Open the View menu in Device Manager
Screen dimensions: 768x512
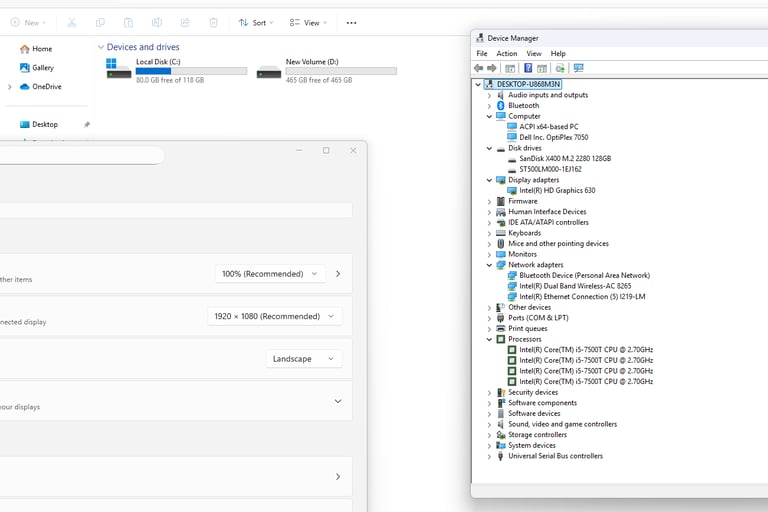click(534, 53)
